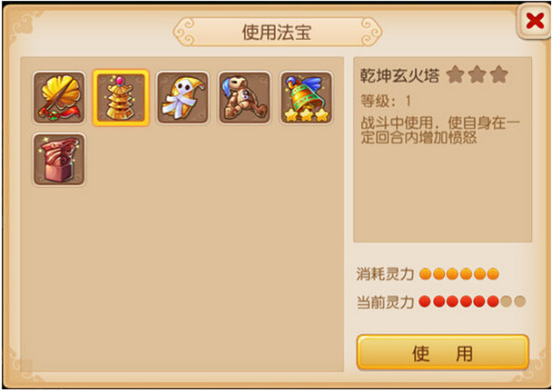This screenshot has width=552, height=392.
Task: Select the three-star golden bell treasure
Action: (306, 98)
